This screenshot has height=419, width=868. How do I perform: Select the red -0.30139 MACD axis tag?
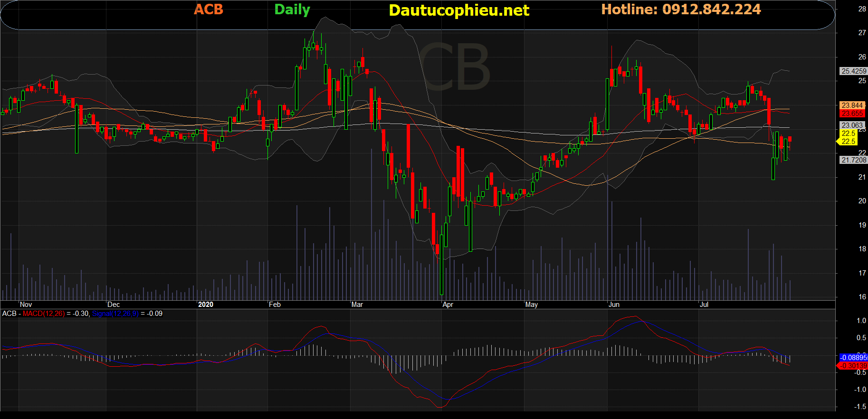pyautogui.click(x=853, y=366)
